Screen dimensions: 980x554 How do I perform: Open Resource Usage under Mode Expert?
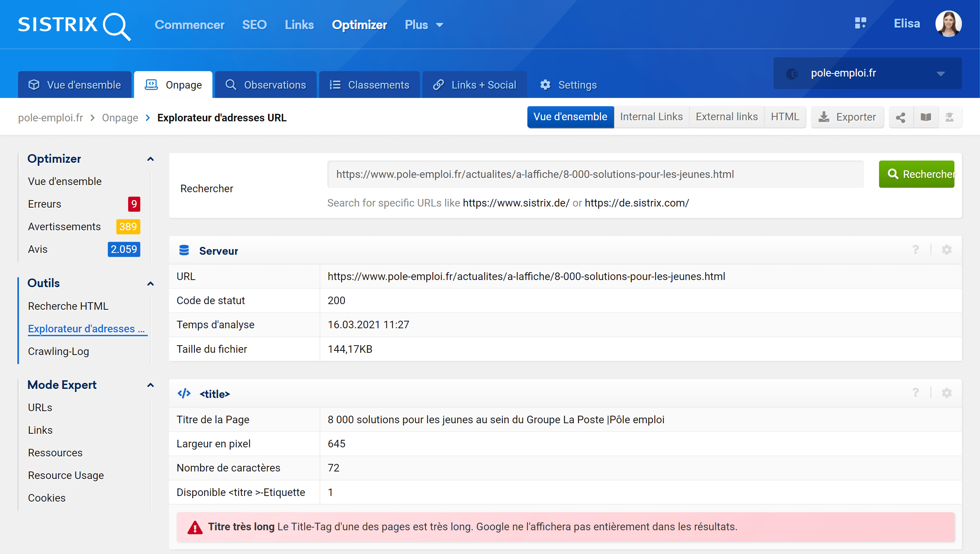pyautogui.click(x=66, y=475)
